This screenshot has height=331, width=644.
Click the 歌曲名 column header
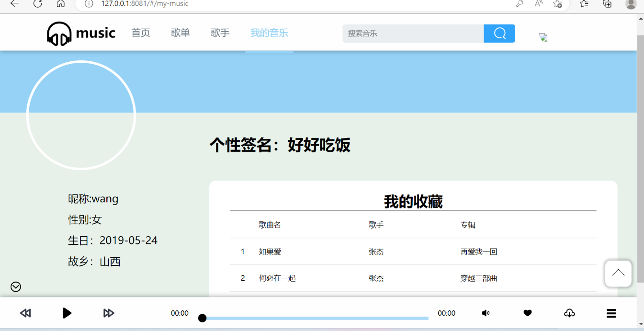click(270, 225)
